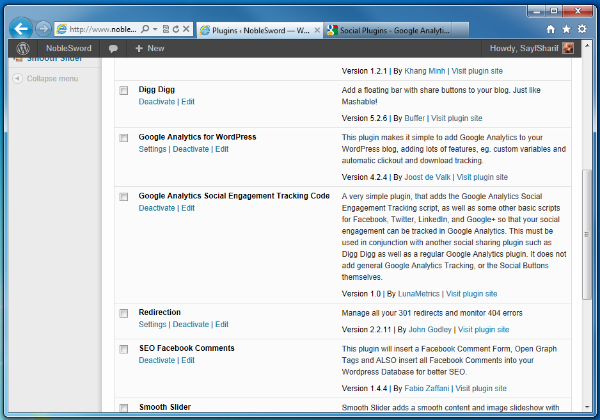
Task: Deactivate the Redirection plugin
Action: (191, 324)
